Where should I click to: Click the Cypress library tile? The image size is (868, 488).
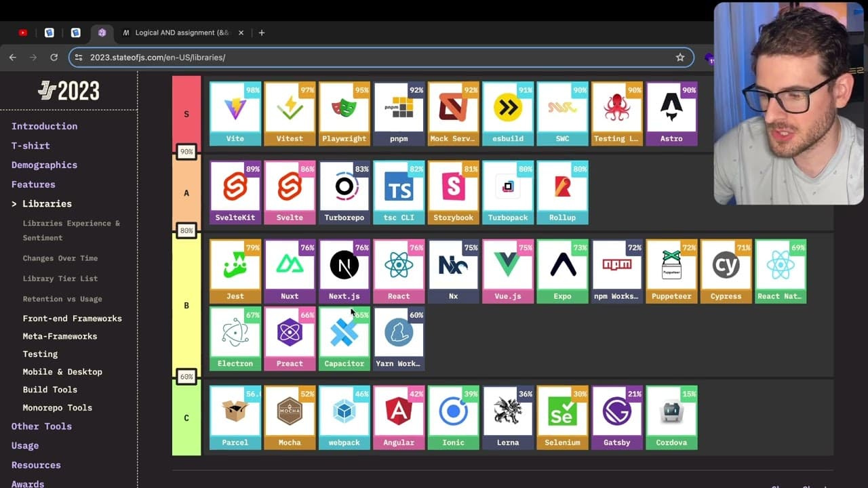pyautogui.click(x=726, y=271)
